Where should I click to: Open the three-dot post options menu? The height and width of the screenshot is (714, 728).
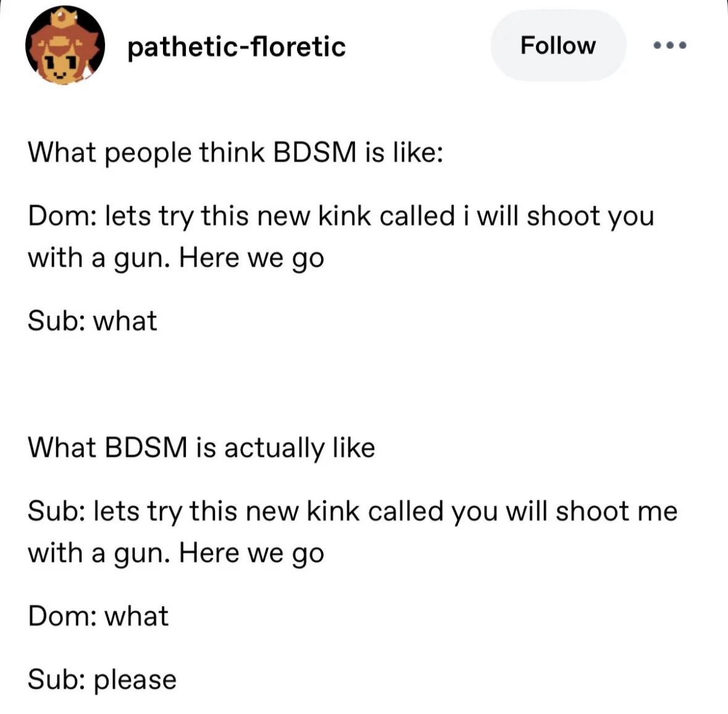(670, 46)
